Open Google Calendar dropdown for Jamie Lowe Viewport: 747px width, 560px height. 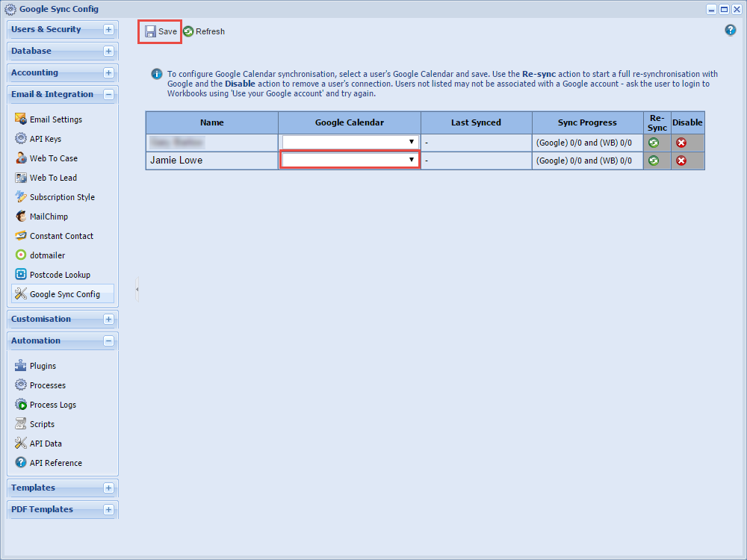350,160
